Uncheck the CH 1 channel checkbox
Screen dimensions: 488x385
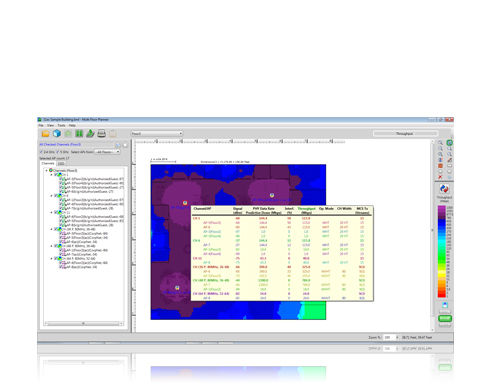click(x=56, y=174)
